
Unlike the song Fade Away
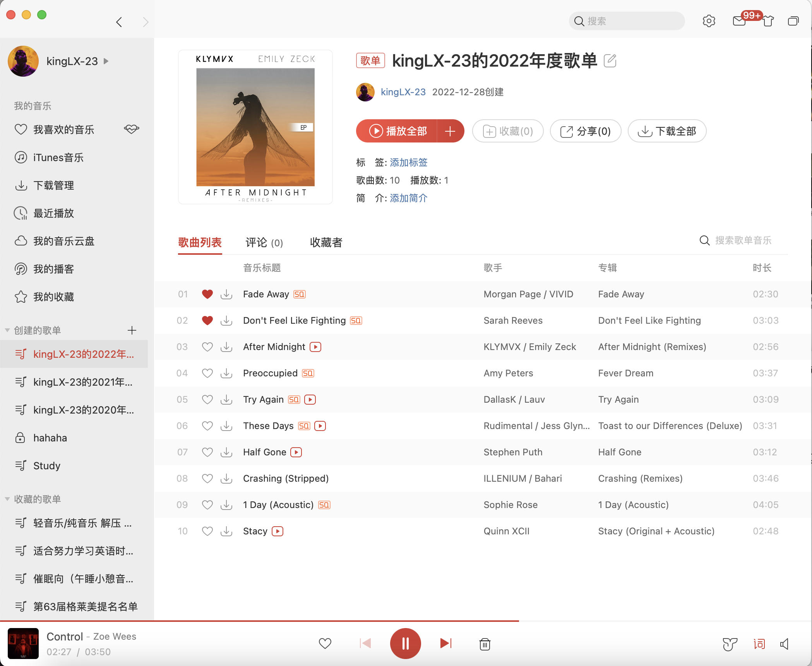[x=207, y=294]
